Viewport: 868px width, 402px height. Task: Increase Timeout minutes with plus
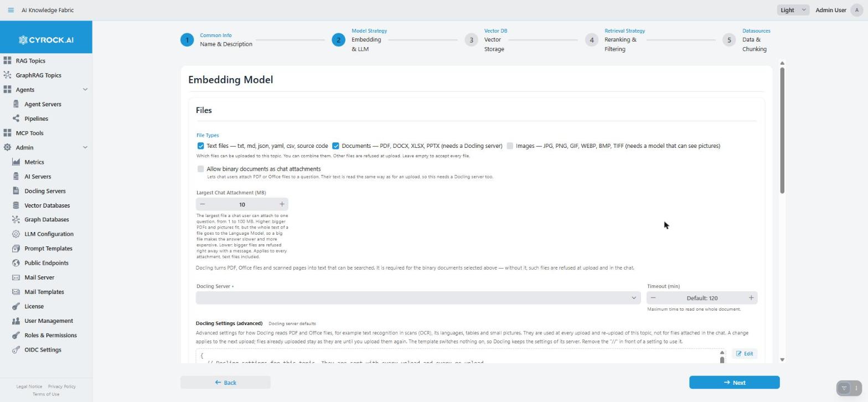[x=751, y=298]
